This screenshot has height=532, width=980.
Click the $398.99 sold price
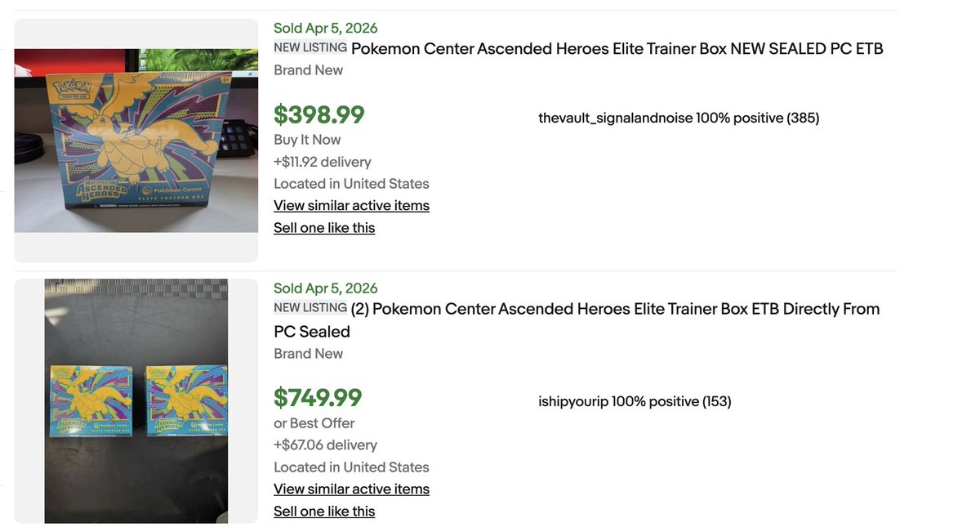coord(319,115)
